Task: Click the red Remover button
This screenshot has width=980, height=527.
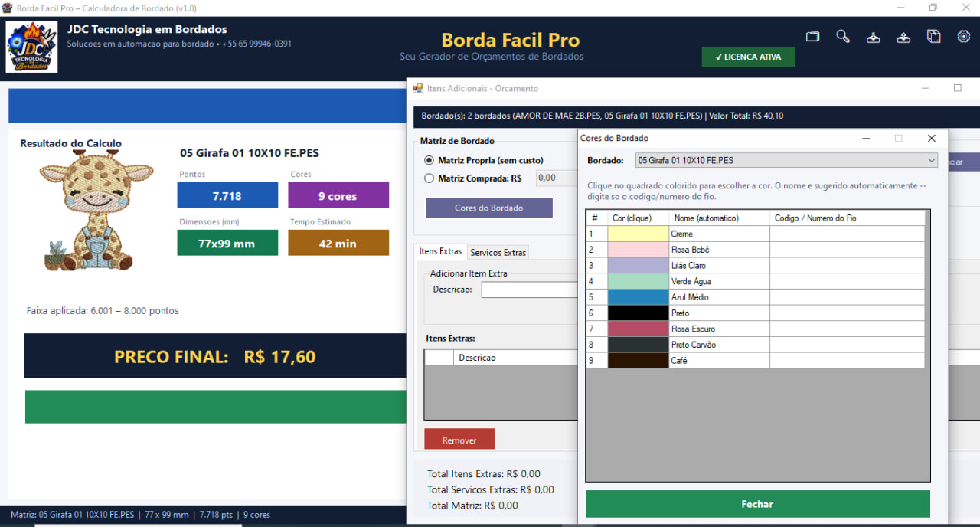Action: (x=459, y=440)
